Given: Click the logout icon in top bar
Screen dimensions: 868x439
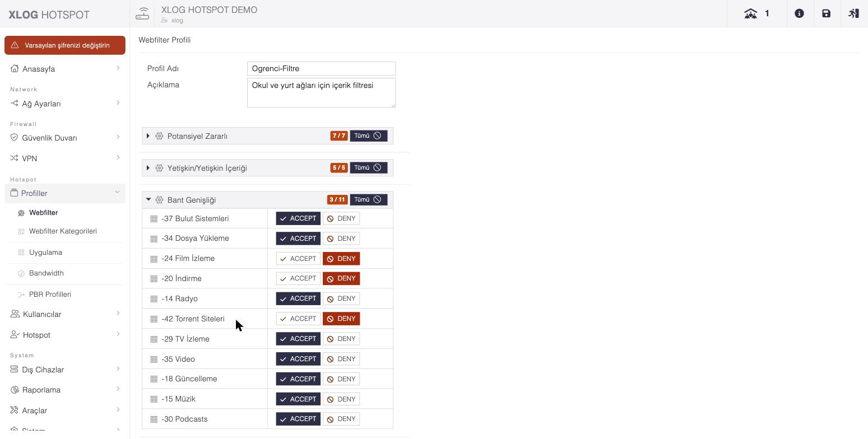Looking at the screenshot, I should click(853, 13).
